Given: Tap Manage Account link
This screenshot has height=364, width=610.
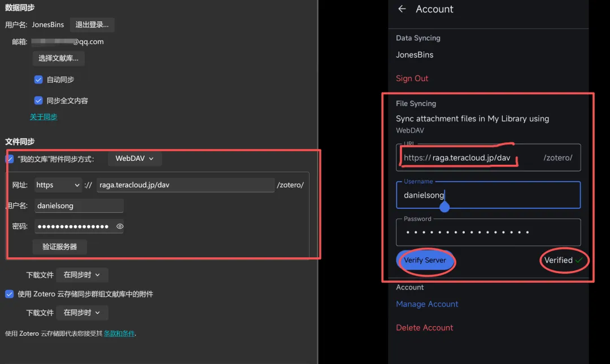Looking at the screenshot, I should [x=427, y=304].
